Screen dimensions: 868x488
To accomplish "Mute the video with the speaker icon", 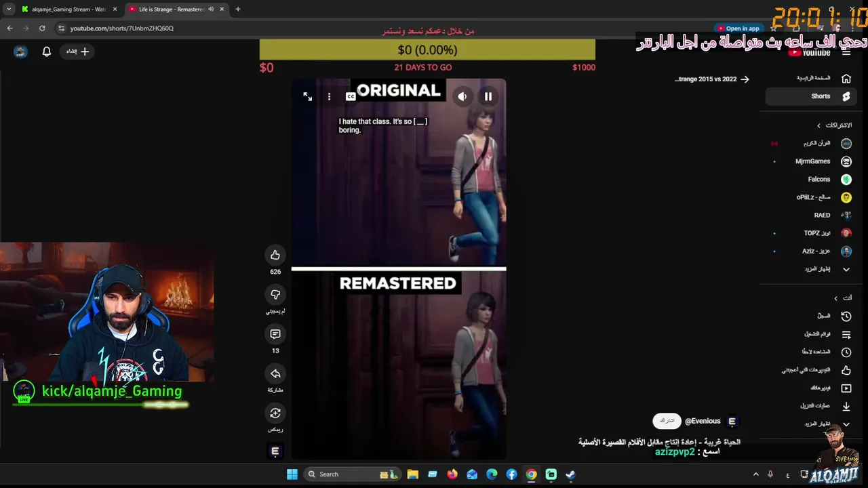I will (x=462, y=97).
